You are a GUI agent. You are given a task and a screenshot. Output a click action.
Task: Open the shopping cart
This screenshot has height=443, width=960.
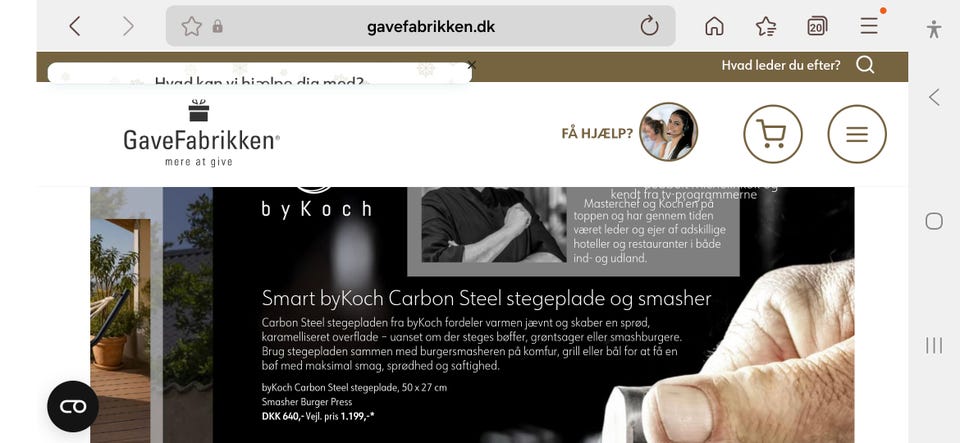[x=773, y=134]
